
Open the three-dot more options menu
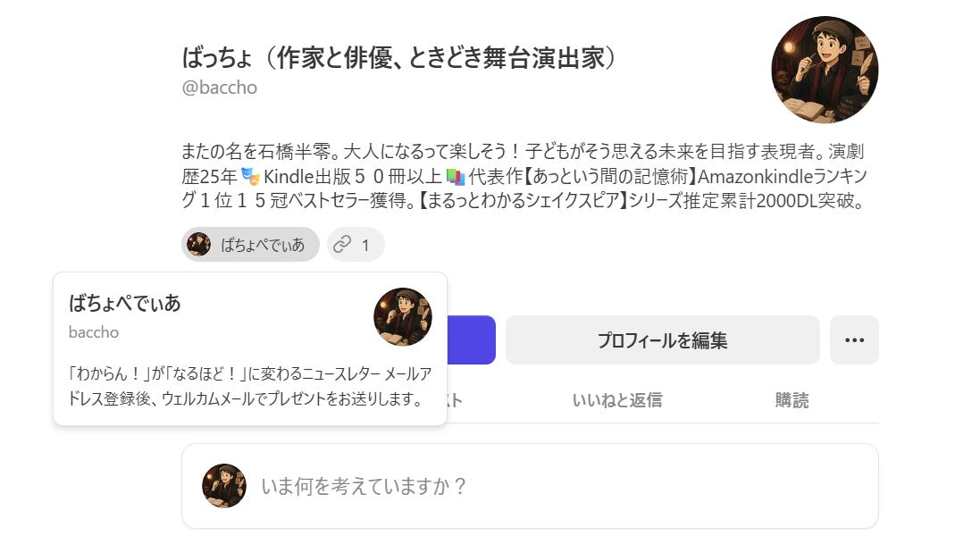pos(854,339)
